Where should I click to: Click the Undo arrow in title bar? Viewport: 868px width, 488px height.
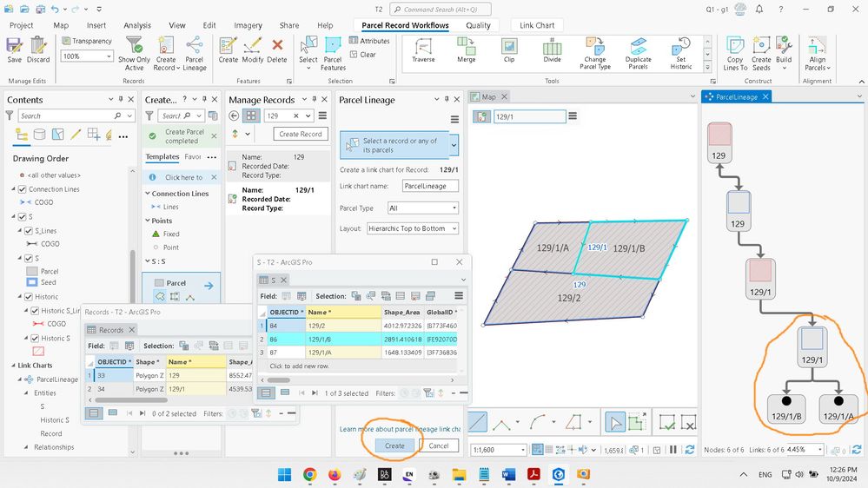[55, 10]
